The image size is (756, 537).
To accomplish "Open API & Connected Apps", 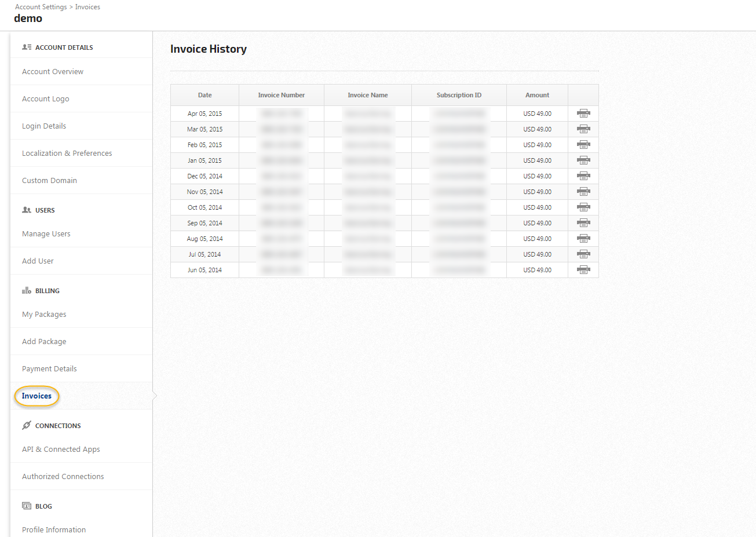I will (61, 450).
